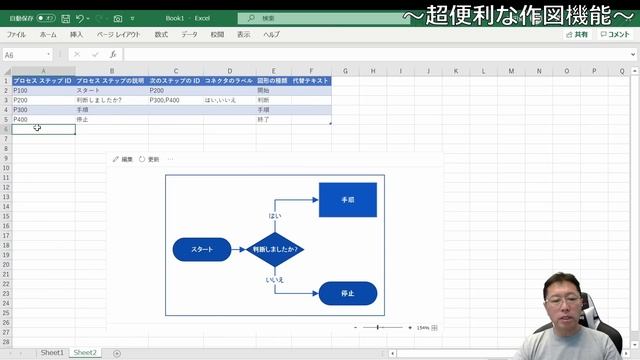
Task: Click the 判断しましたか? diamond shape
Action: point(275,249)
